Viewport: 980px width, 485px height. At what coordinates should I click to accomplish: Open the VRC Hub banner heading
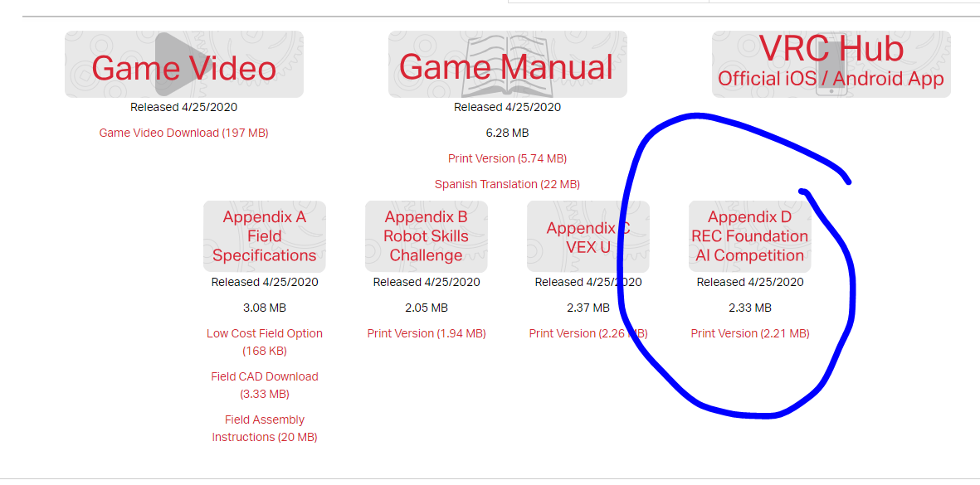[x=831, y=49]
